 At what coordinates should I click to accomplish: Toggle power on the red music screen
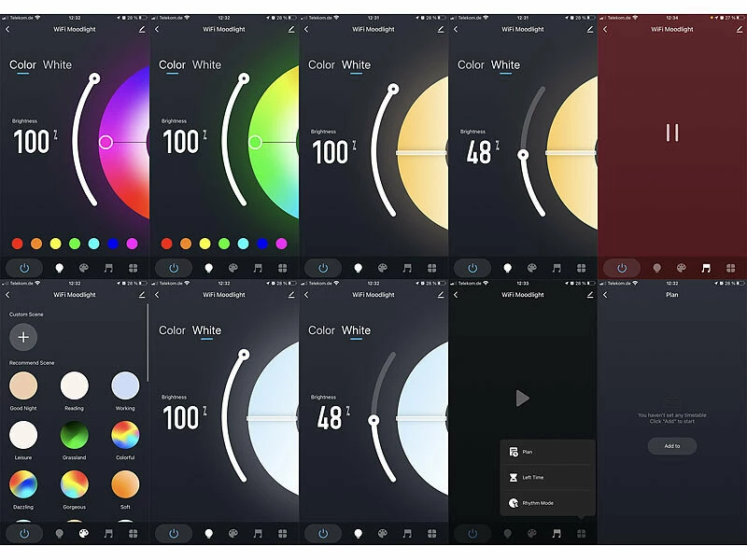[x=622, y=268]
